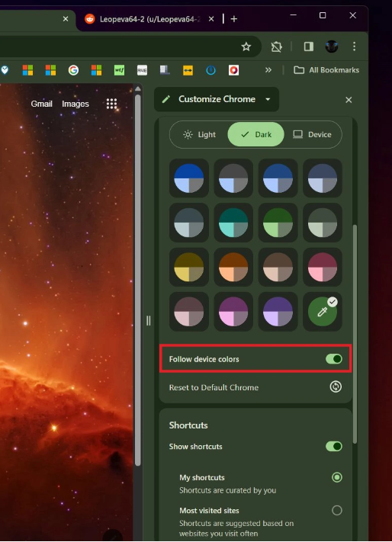Open the profile avatar
392x542 pixels.
332,47
